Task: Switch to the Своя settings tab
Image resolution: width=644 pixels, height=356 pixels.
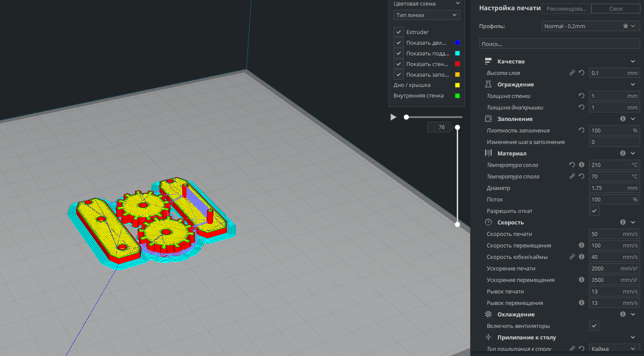Action: coord(615,9)
